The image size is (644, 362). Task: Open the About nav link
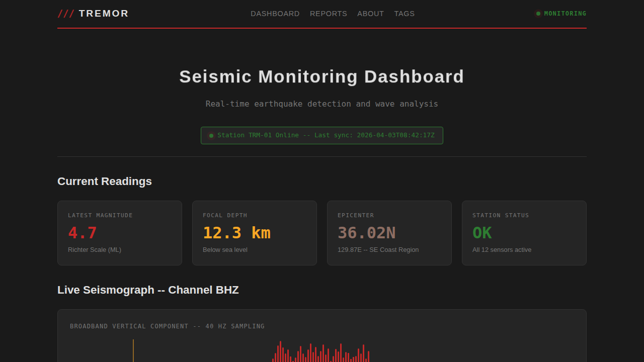[x=370, y=14]
